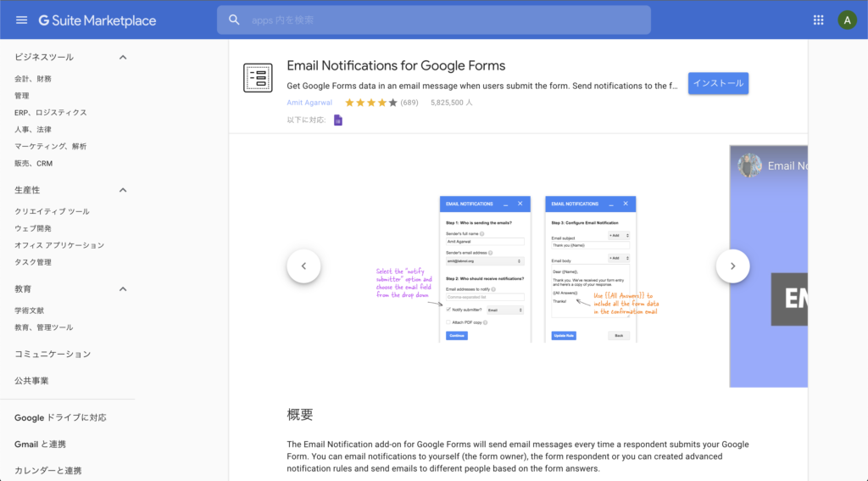Click the G Suite Marketplace logo
The height and width of the screenshot is (481, 868).
[x=97, y=20]
